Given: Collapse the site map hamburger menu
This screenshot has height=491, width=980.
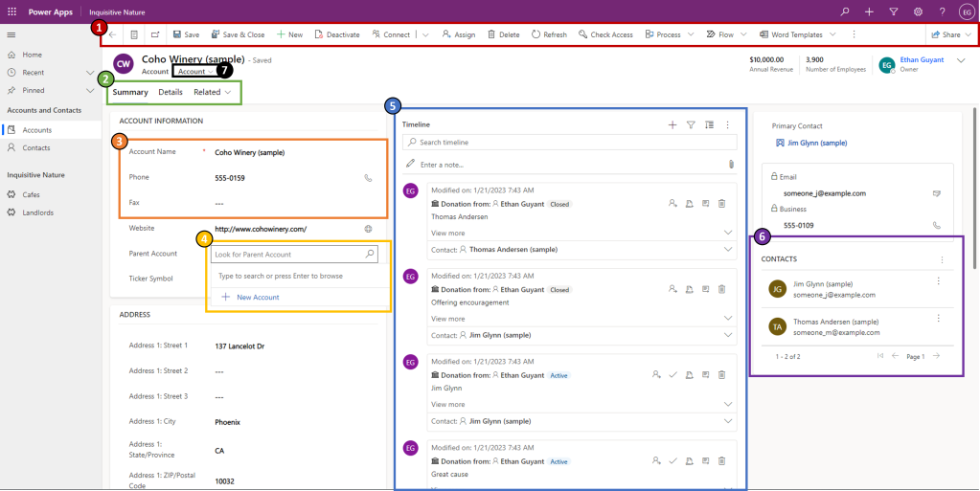Looking at the screenshot, I should coord(11,34).
